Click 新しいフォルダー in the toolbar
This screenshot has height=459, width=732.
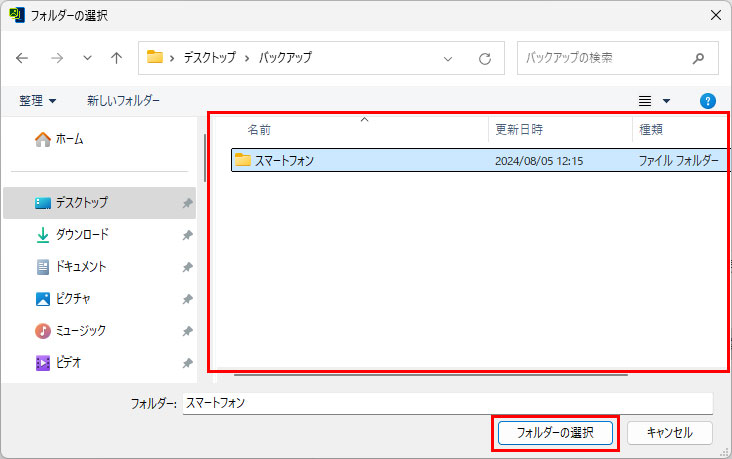coord(123,101)
